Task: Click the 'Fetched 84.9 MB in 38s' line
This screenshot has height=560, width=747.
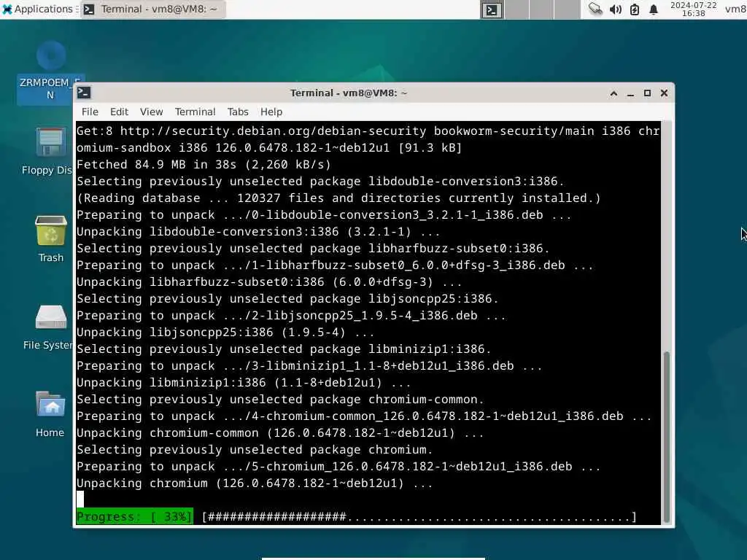Action: [x=204, y=164]
